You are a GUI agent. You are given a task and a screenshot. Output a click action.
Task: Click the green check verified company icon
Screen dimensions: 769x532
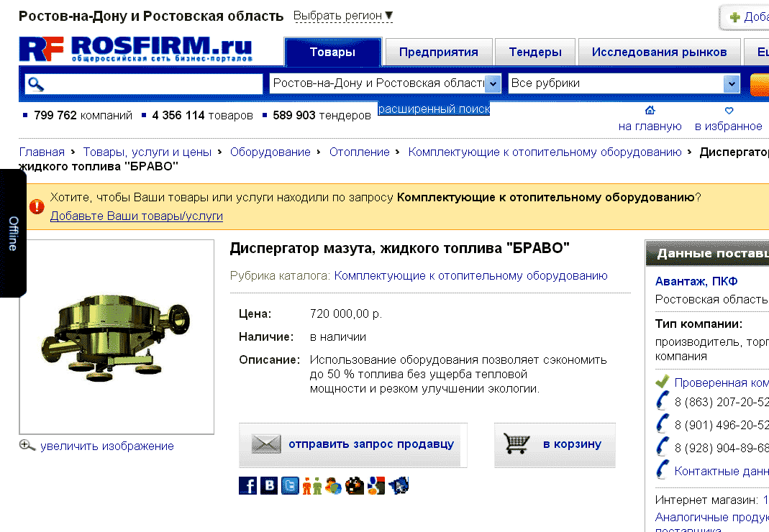(662, 382)
